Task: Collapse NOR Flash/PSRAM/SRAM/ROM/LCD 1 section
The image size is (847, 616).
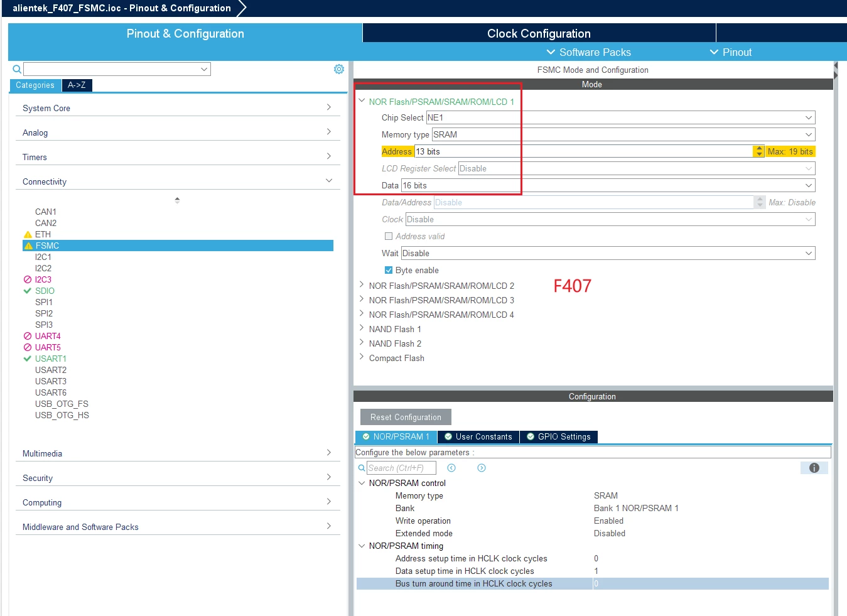Action: (362, 100)
